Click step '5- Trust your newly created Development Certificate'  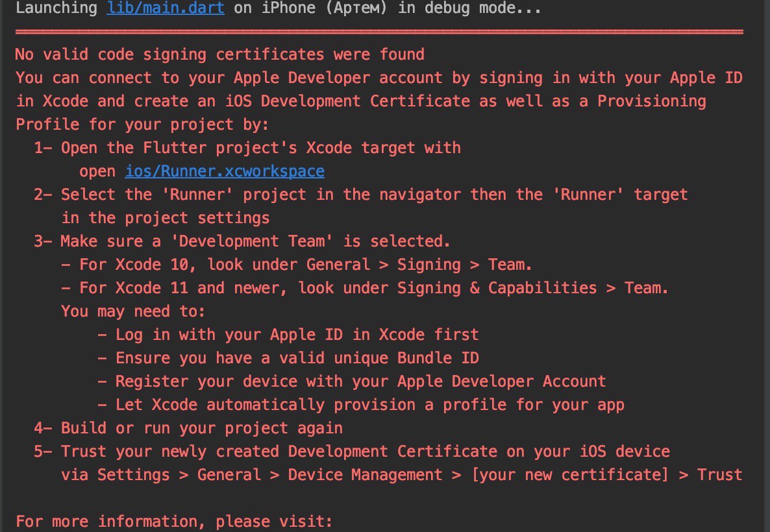click(352, 452)
